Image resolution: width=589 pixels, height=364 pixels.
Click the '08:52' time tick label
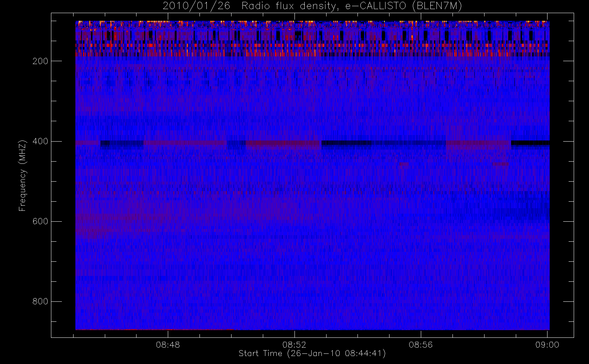click(294, 345)
